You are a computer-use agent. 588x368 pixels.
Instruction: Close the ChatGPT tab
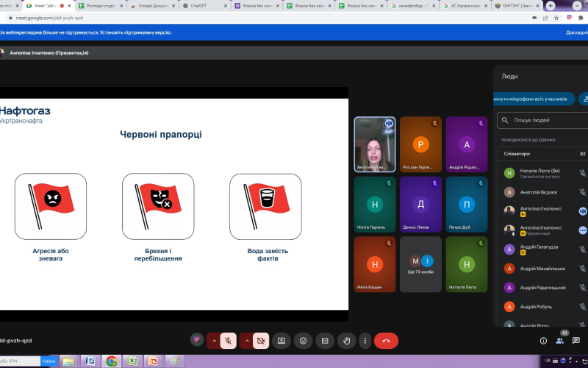point(226,6)
